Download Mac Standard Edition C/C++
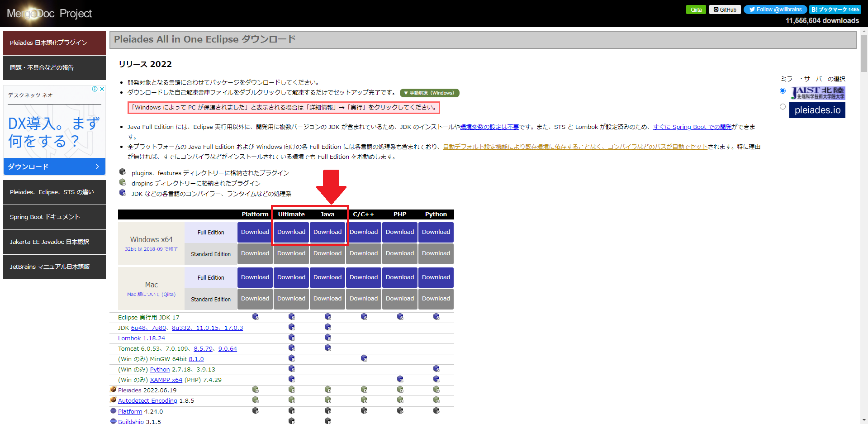This screenshot has width=868, height=424. tap(364, 299)
